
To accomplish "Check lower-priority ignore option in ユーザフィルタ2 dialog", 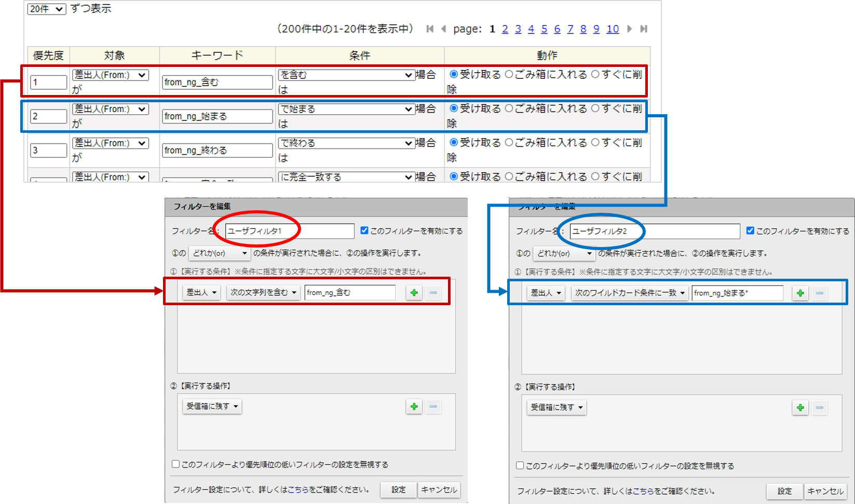I will point(520,466).
